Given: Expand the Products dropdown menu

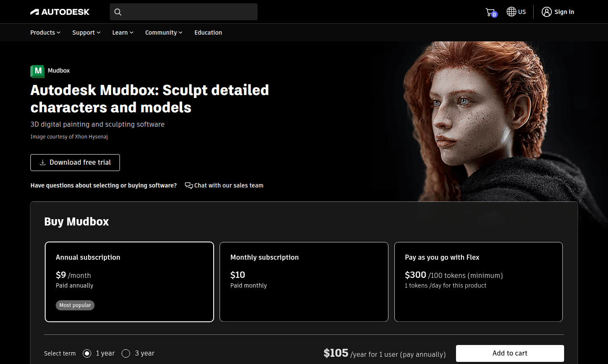Looking at the screenshot, I should (45, 33).
